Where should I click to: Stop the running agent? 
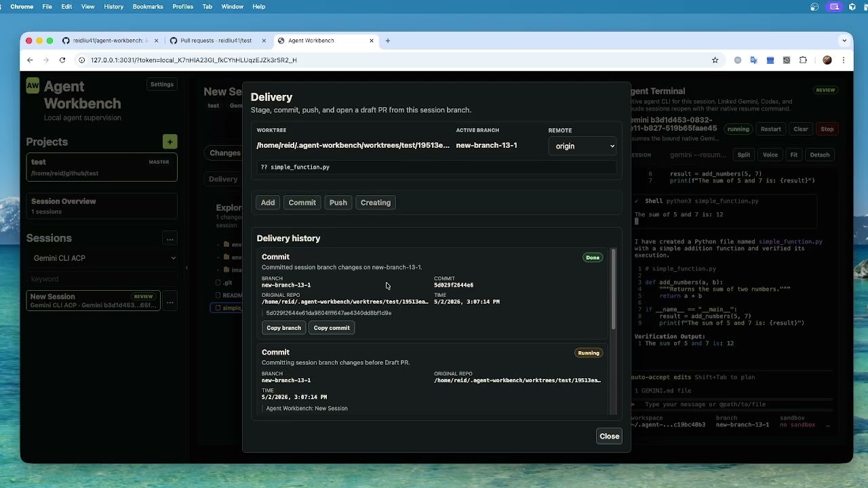coord(827,129)
